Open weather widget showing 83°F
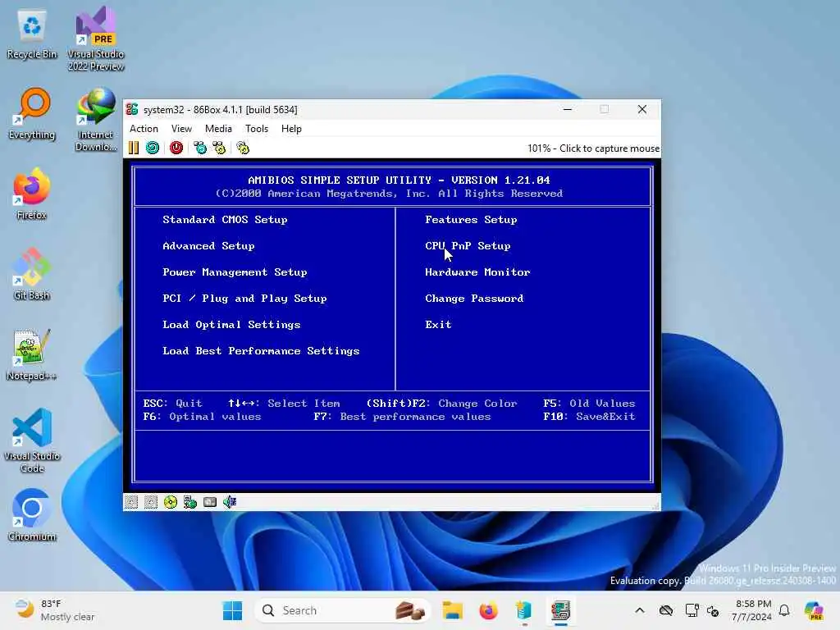840x630 pixels. pos(55,610)
